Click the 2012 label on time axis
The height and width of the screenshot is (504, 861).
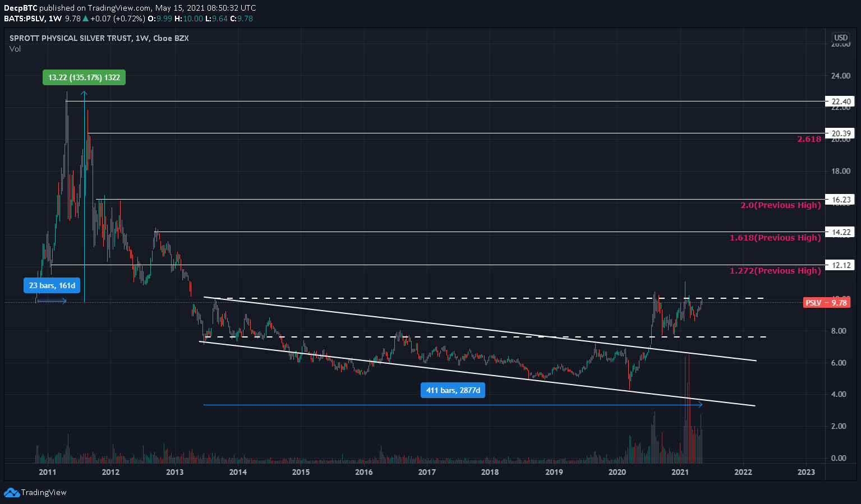pos(110,472)
